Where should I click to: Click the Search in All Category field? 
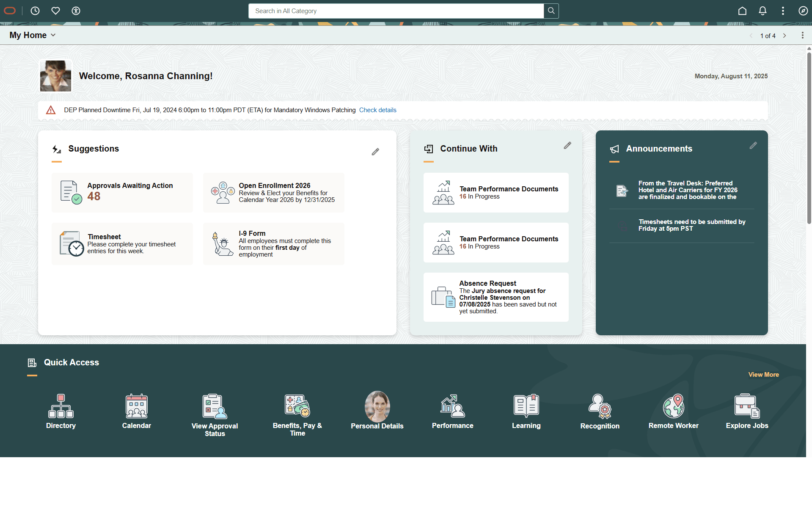pyautogui.click(x=396, y=11)
